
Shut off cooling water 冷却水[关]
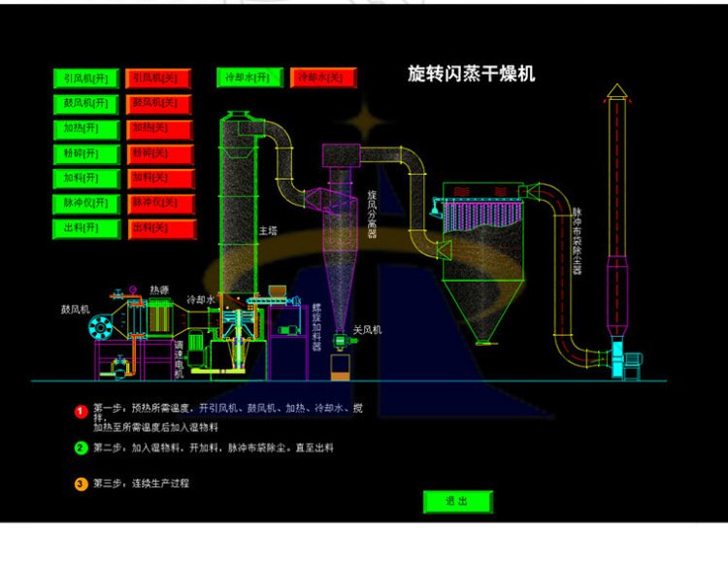323,78
